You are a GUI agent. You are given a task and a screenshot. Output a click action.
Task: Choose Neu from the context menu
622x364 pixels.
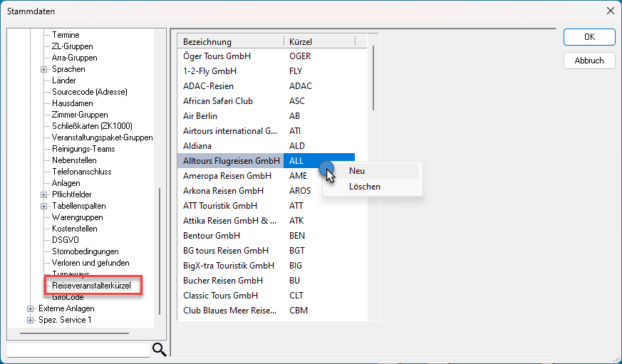click(372, 171)
